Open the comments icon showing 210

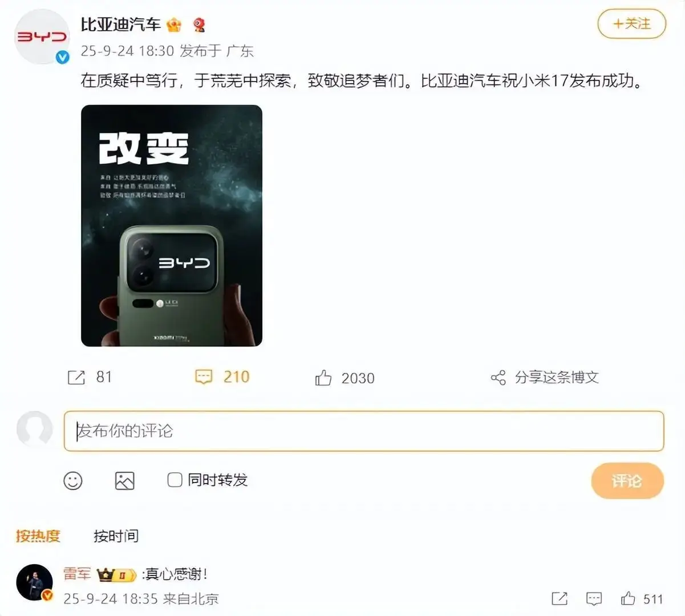pos(204,377)
